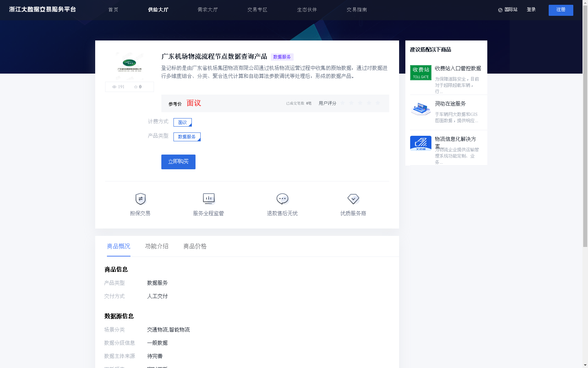Click the scrollbar down arrow
The image size is (588, 368).
click(585, 365)
